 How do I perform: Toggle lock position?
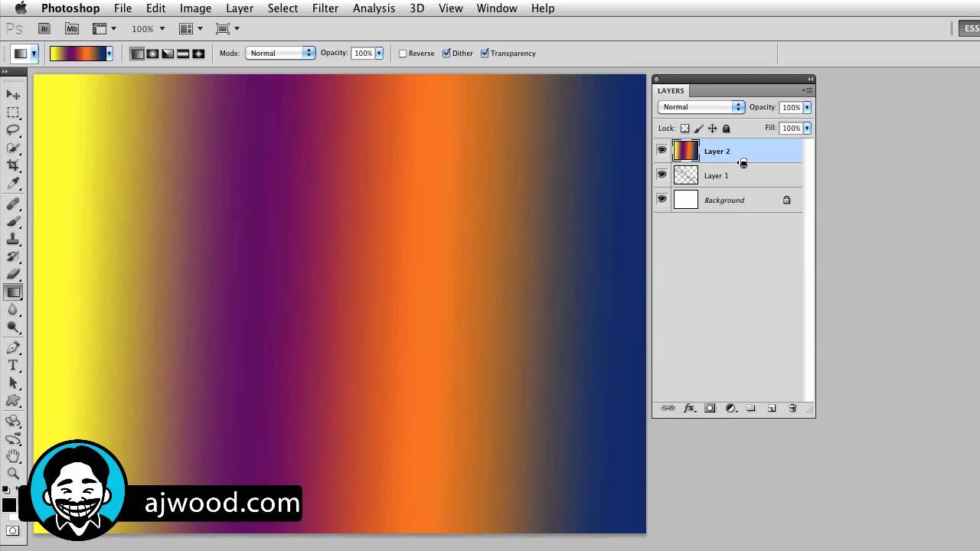pos(712,129)
